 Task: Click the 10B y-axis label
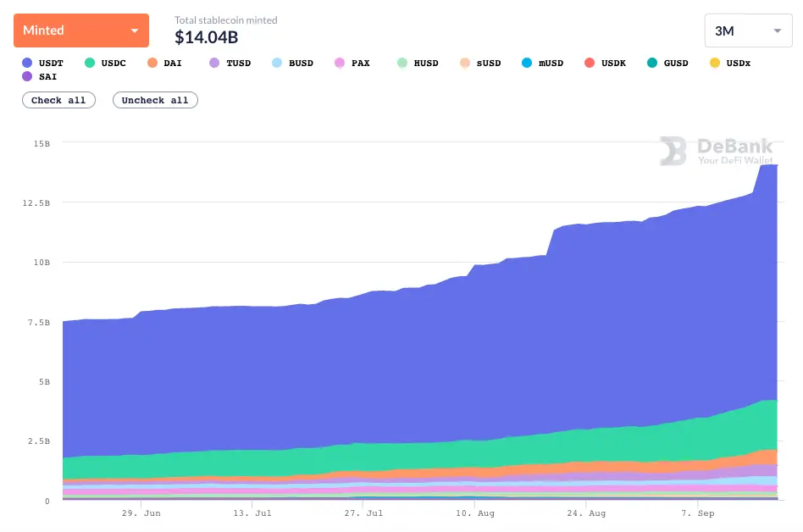42,263
